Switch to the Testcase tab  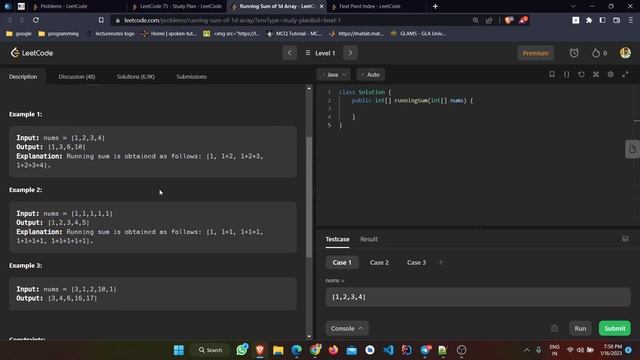point(337,239)
